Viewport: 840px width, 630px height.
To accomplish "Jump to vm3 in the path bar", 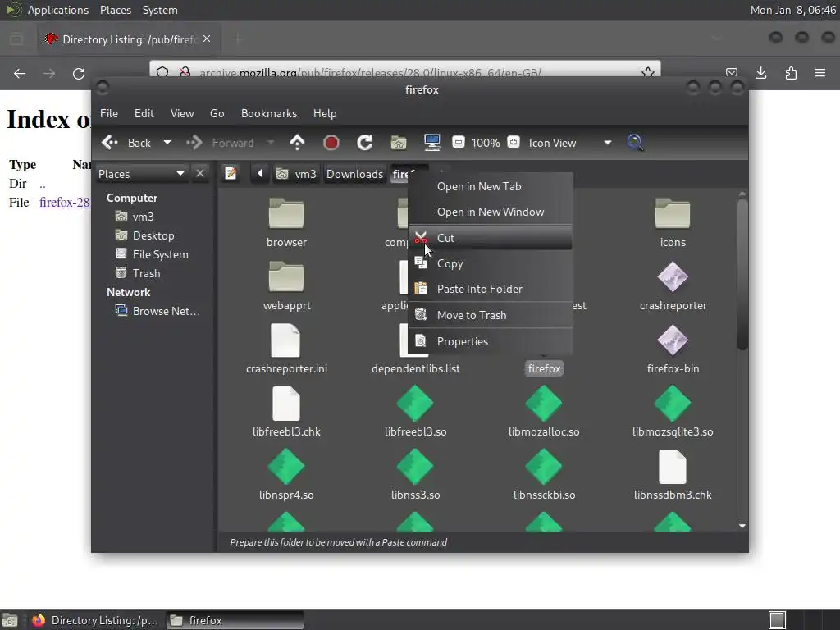I will [296, 174].
